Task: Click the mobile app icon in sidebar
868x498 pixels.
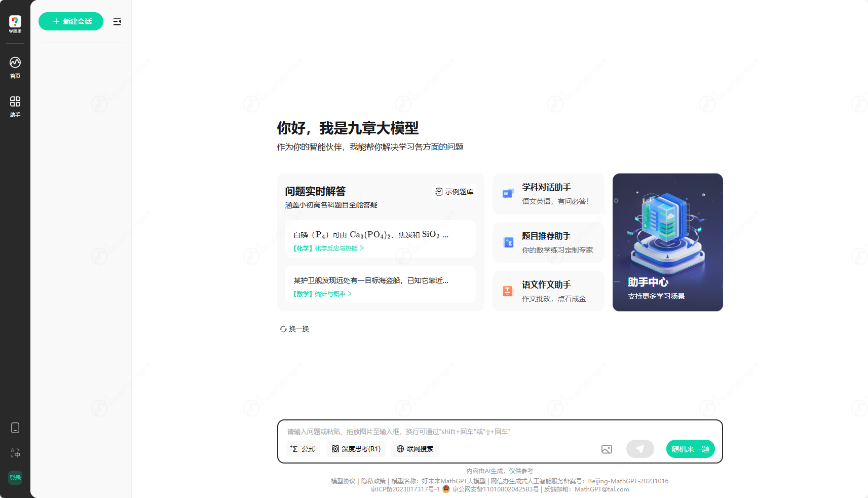Action: [x=15, y=428]
